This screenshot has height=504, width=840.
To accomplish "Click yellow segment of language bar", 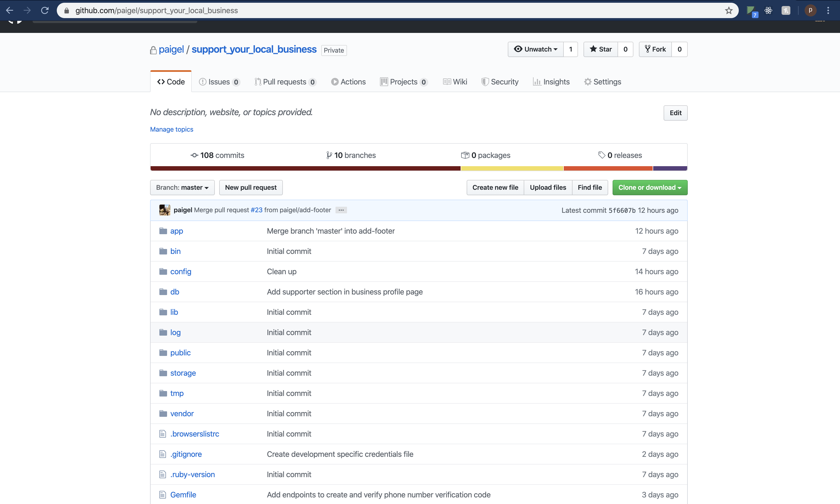I will 512,168.
